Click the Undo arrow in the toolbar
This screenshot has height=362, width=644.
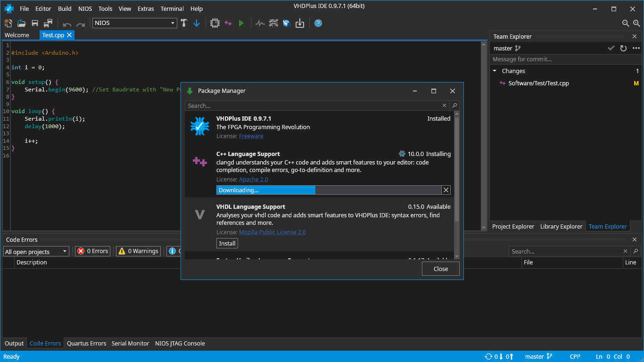click(x=67, y=24)
